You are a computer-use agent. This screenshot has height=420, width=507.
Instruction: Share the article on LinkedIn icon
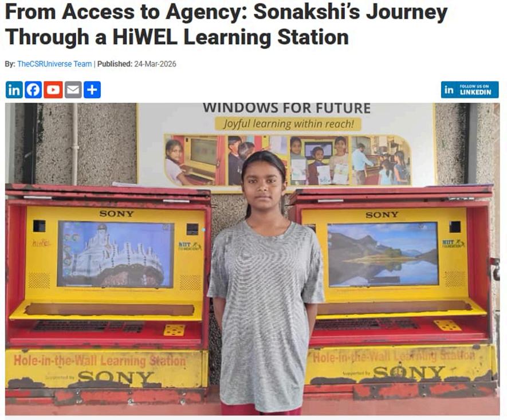tap(14, 90)
